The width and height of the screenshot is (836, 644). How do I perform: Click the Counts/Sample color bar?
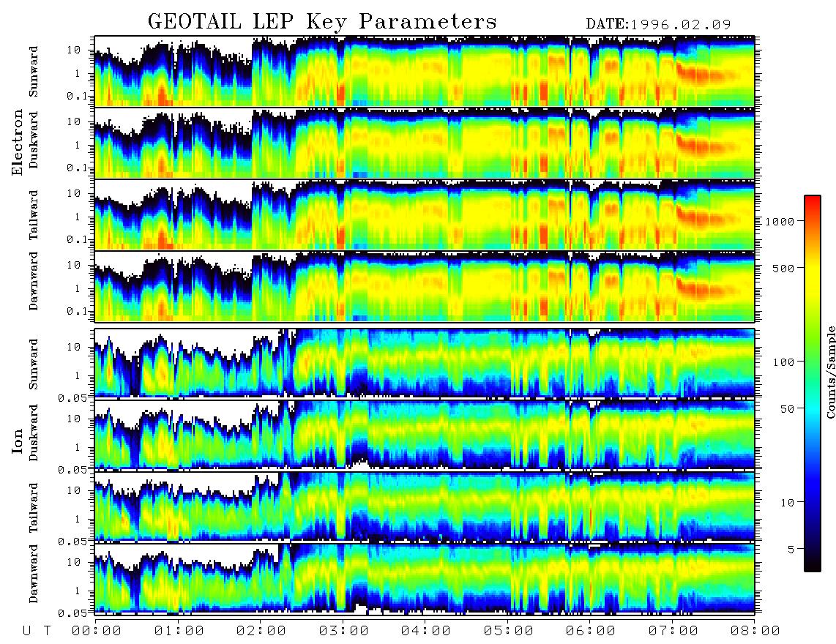pos(813,383)
